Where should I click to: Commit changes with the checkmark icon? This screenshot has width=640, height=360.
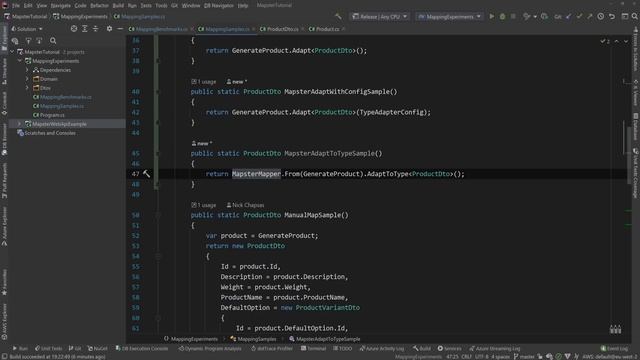[x=579, y=17]
